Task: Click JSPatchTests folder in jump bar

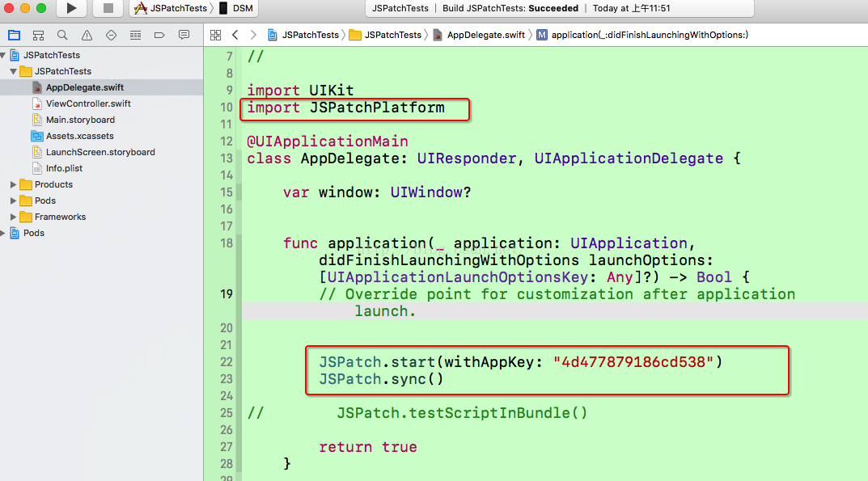Action: (385, 35)
